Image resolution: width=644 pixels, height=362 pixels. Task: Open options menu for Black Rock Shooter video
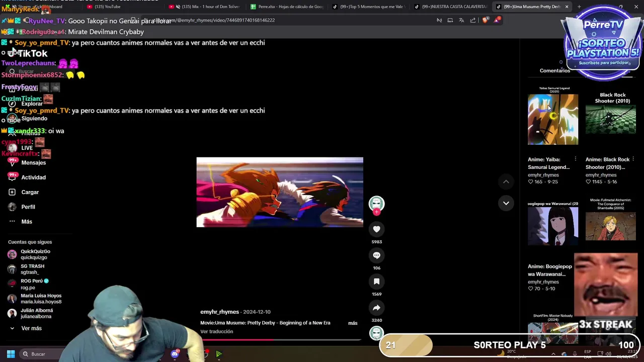[x=633, y=159]
